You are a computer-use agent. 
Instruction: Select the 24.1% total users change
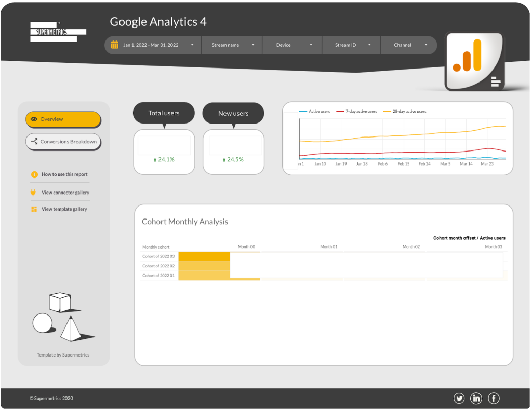pyautogui.click(x=164, y=160)
